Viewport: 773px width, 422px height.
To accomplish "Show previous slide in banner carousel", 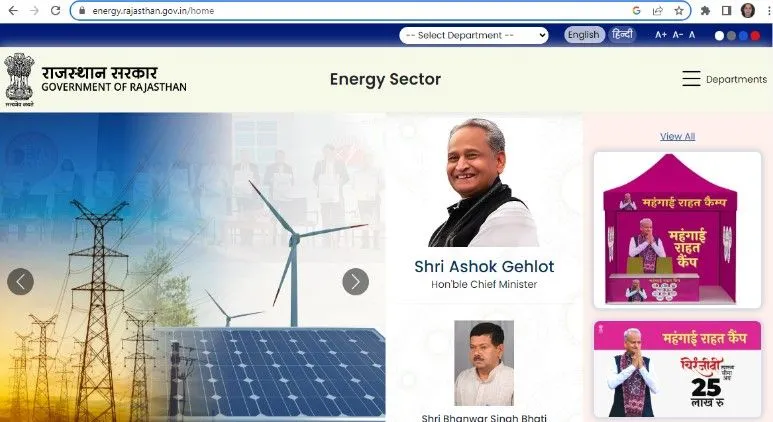I will pyautogui.click(x=20, y=281).
